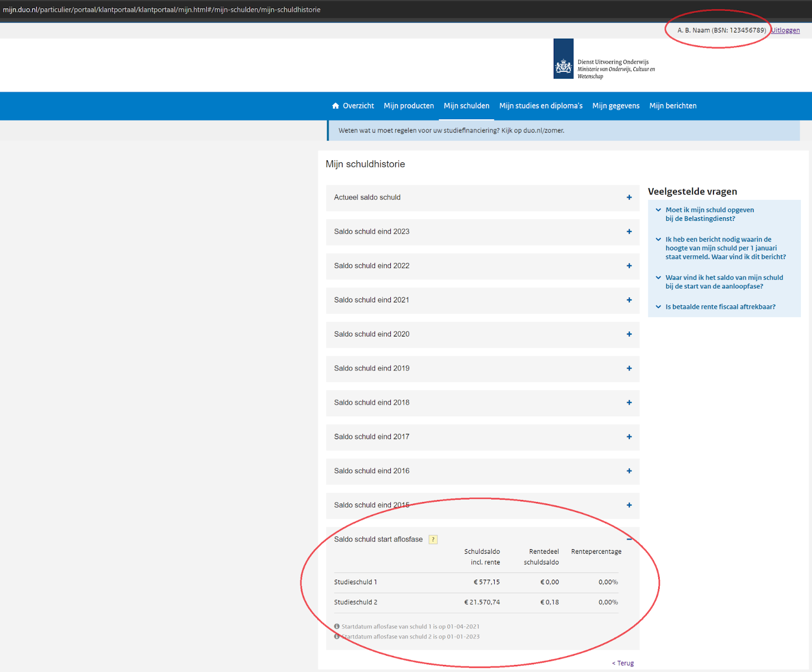Click the studiefinanciering duo.nl/zomer notice banner
Image resolution: width=812 pixels, height=672 pixels.
coord(563,130)
